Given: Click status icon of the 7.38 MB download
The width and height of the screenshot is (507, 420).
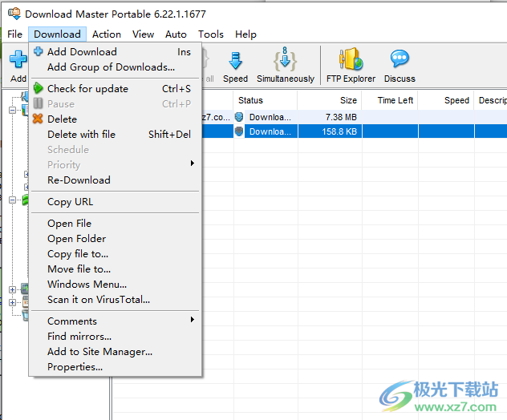Looking at the screenshot, I should coord(239,117).
